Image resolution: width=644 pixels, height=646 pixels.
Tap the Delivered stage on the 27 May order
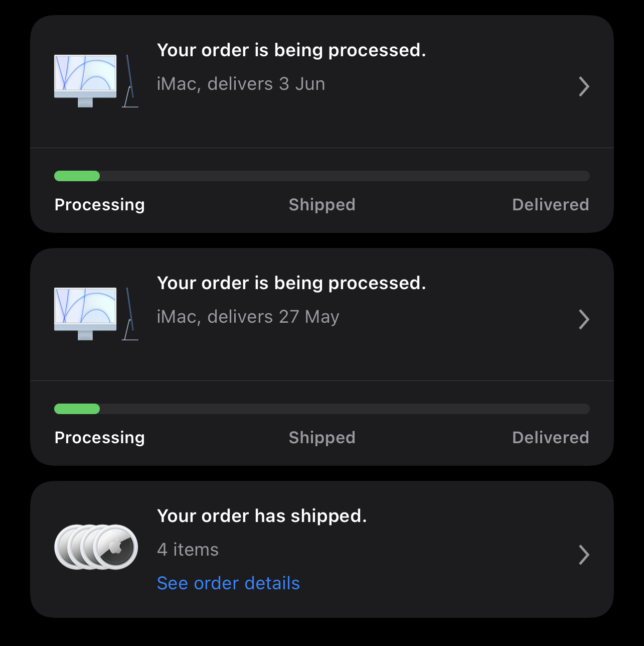(x=550, y=438)
